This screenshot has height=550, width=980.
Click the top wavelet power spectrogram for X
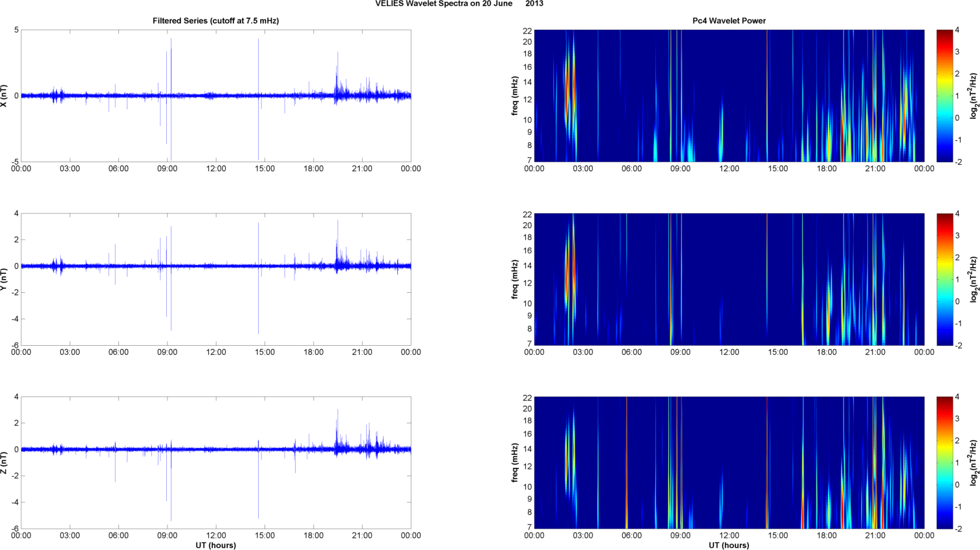pyautogui.click(x=729, y=96)
